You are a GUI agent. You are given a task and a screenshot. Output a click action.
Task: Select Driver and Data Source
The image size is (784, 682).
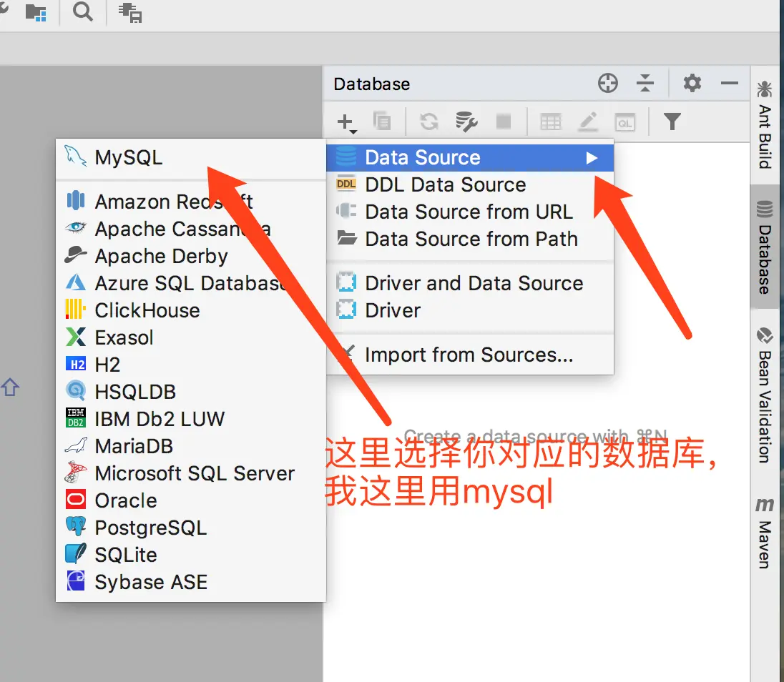470,283
